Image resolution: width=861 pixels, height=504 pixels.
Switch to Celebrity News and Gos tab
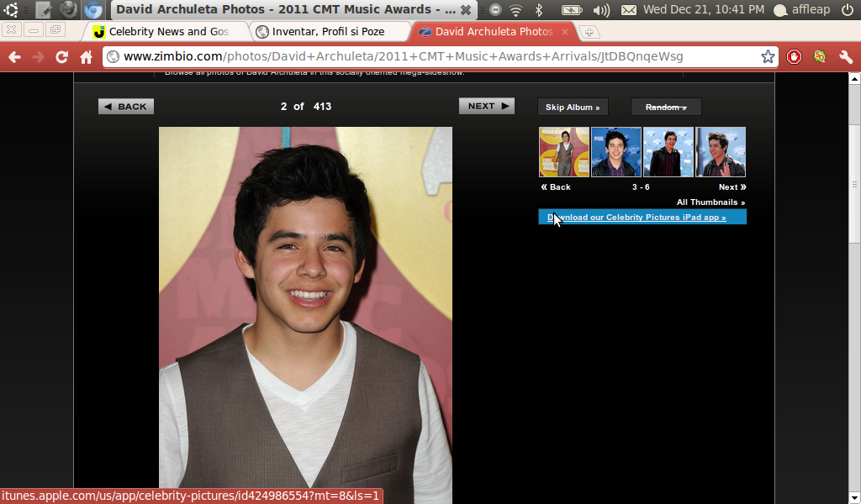[x=163, y=32]
